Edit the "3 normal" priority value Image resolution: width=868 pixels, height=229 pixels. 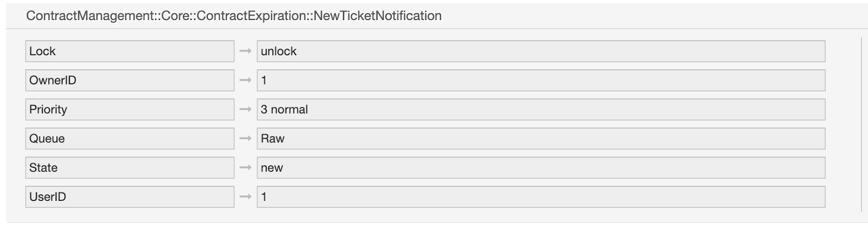point(541,109)
